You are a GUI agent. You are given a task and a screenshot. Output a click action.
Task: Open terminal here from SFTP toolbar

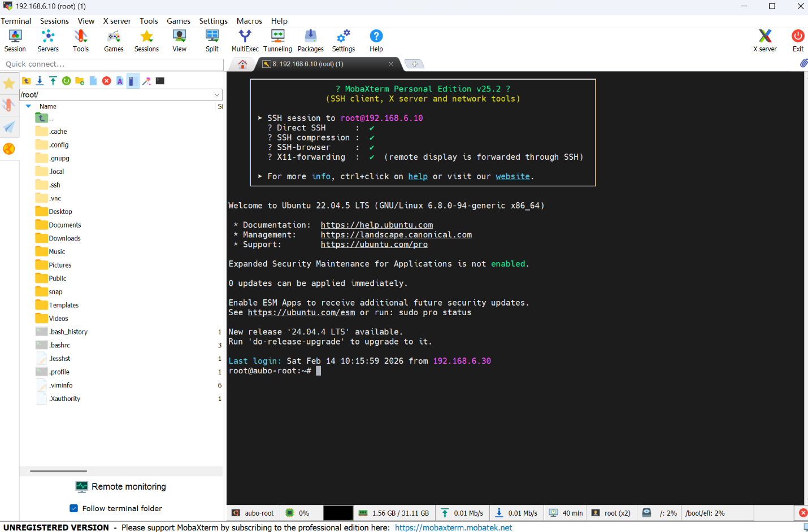click(x=160, y=81)
